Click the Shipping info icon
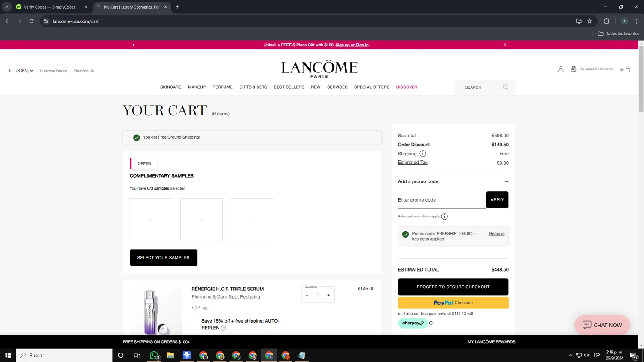This screenshot has height=362, width=644. pos(423,154)
